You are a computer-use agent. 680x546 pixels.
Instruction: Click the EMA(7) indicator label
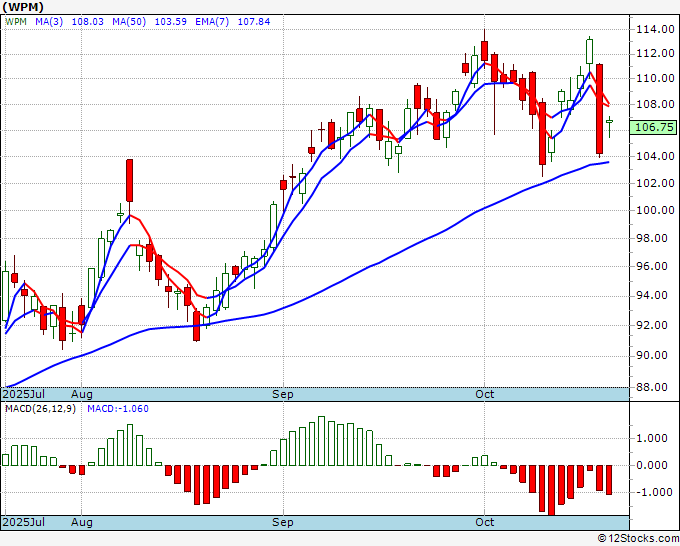click(x=212, y=22)
